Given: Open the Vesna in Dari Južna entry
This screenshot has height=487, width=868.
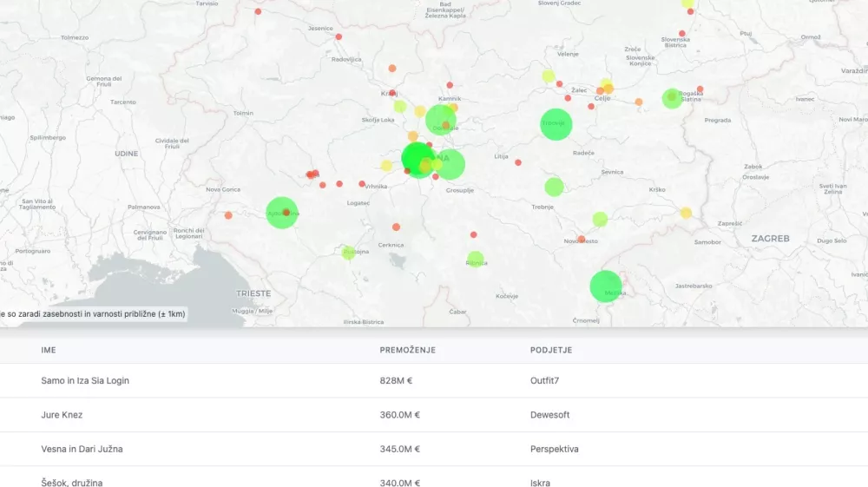Looking at the screenshot, I should tap(82, 449).
